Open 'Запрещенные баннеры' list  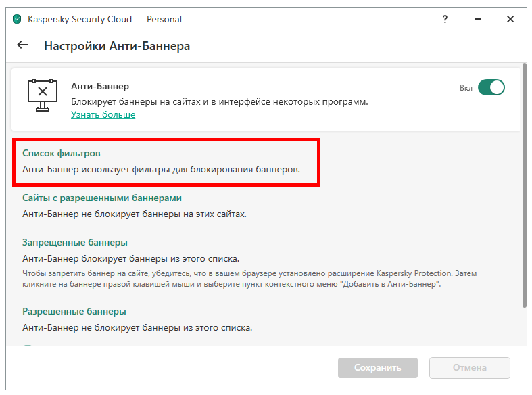coord(75,243)
